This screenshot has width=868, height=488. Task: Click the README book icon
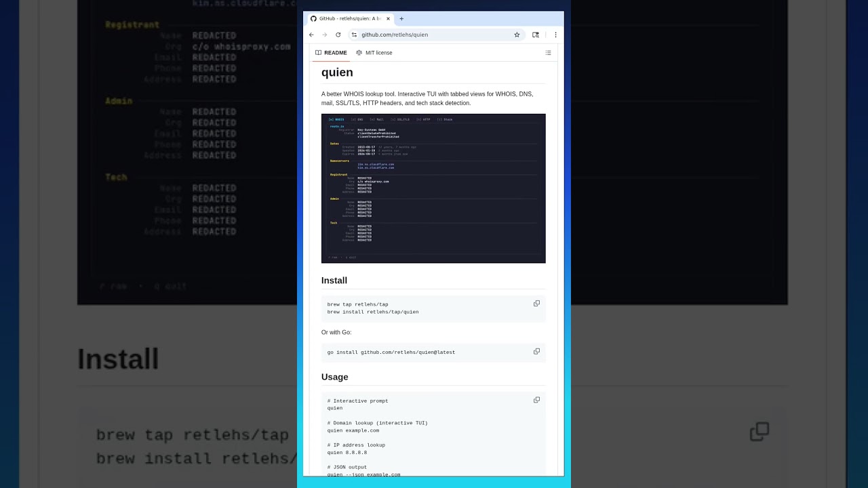(x=318, y=53)
